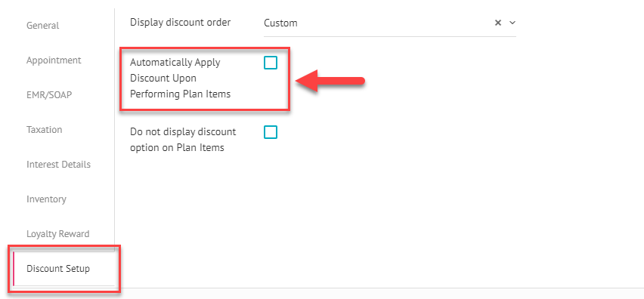This screenshot has width=644, height=299.
Task: Go to EMR/SOAP settings section
Action: coord(49,95)
